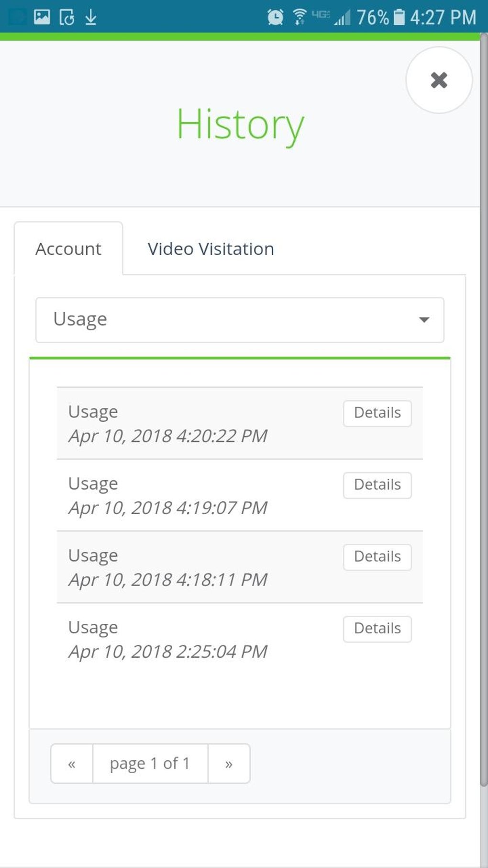View details for the 4:19:07 PM usage

pos(377,485)
